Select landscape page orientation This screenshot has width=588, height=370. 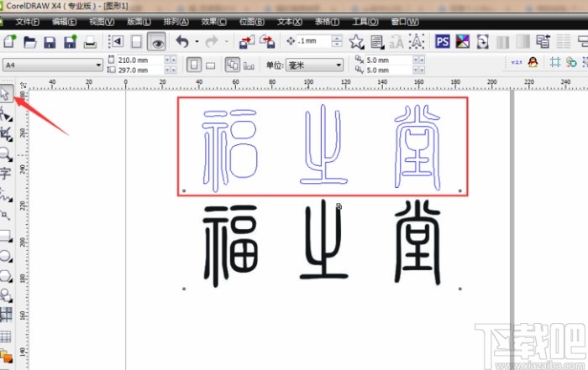pos(211,65)
